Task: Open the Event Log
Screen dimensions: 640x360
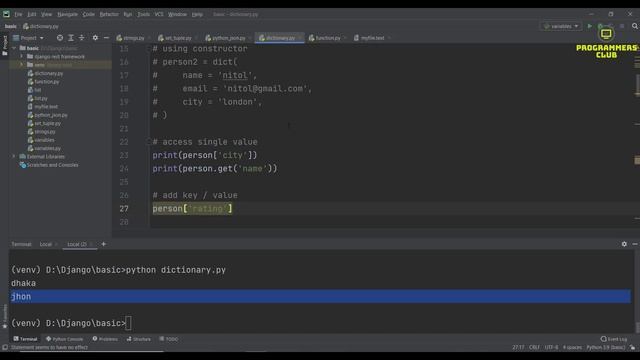Action: [614, 339]
